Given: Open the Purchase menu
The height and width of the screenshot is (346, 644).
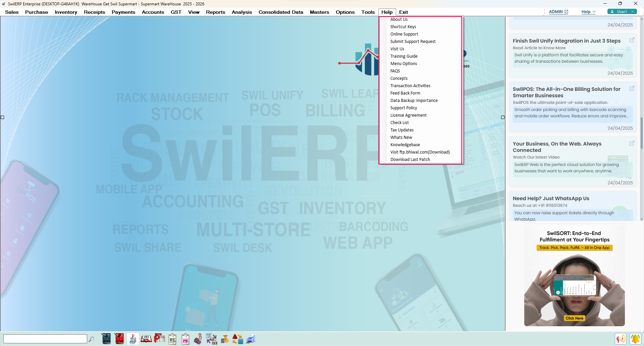Looking at the screenshot, I should click(37, 12).
